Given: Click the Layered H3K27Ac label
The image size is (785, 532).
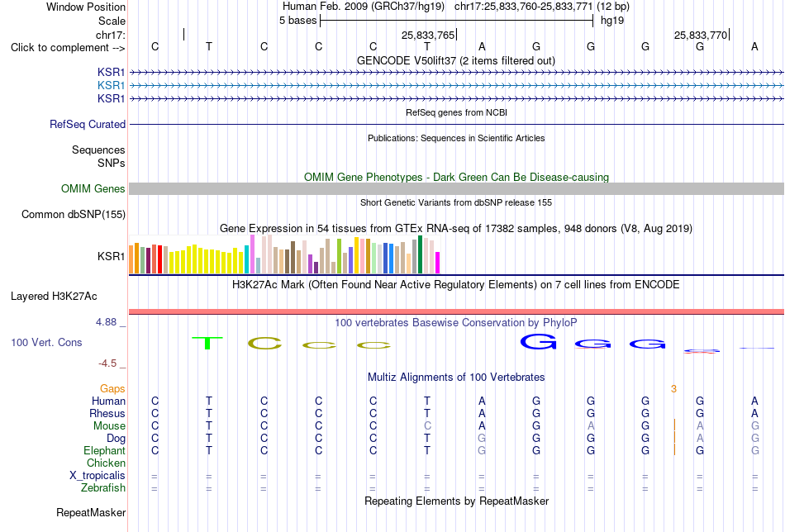Looking at the screenshot, I should coord(54,297).
